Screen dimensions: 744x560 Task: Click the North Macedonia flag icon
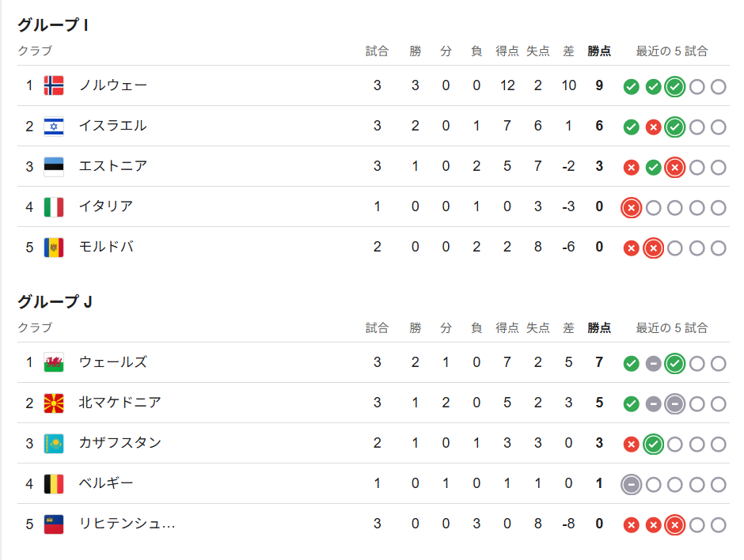pyautogui.click(x=54, y=403)
